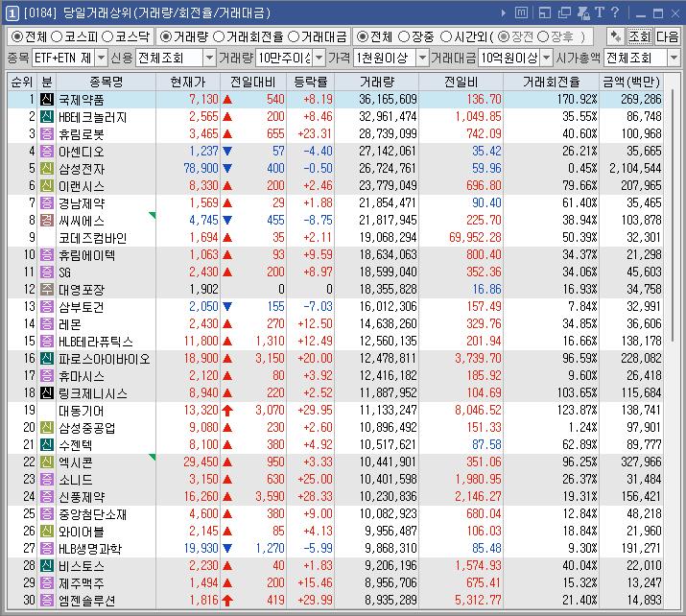686x616 pixels.
Task: Click the 순위 column header
Action: (x=22, y=82)
